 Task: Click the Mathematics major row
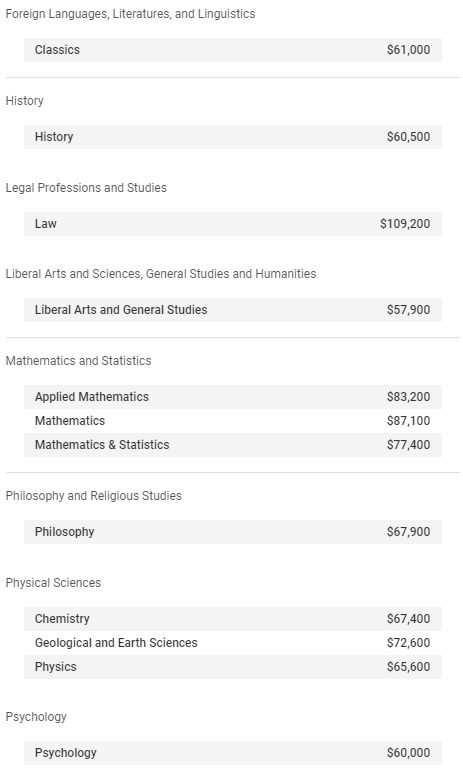click(233, 421)
